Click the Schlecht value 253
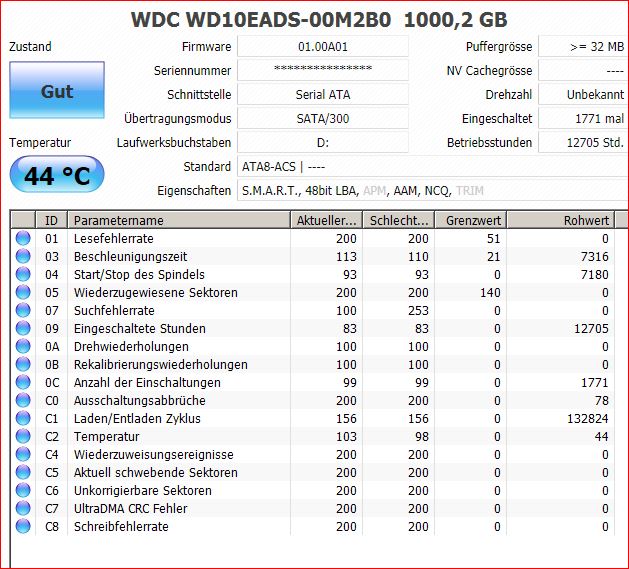This screenshot has width=629, height=569. (x=418, y=311)
